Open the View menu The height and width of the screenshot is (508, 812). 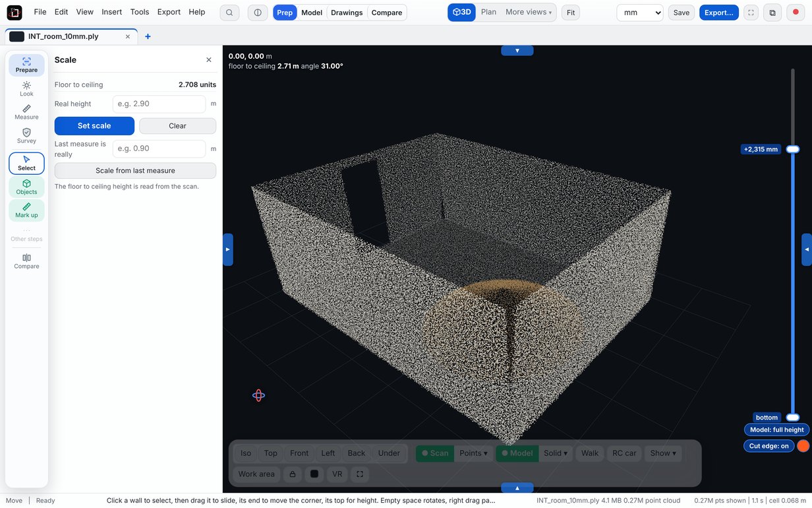(84, 12)
